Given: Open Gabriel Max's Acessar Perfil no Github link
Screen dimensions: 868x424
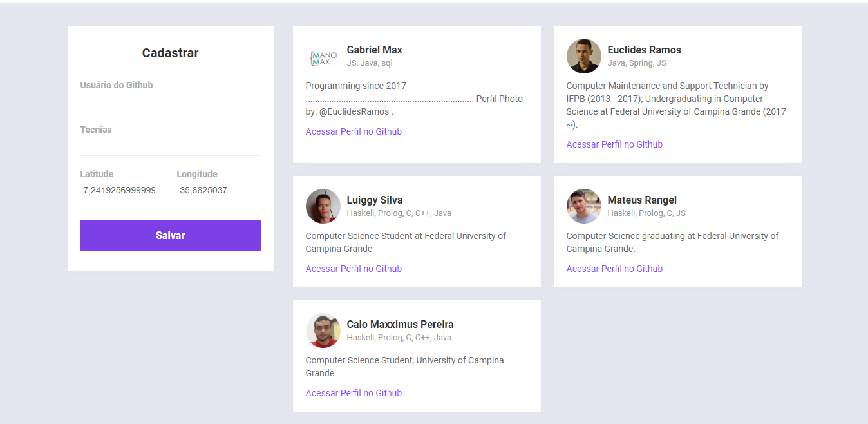Looking at the screenshot, I should click(354, 131).
